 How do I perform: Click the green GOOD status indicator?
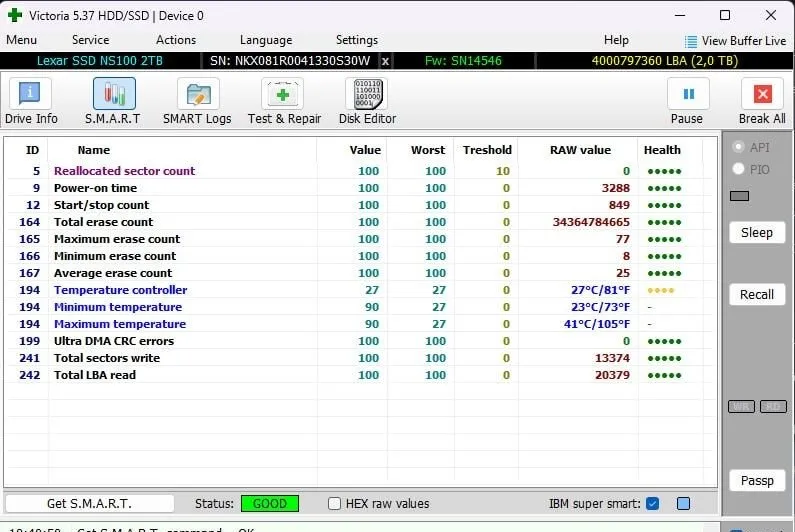pos(270,504)
